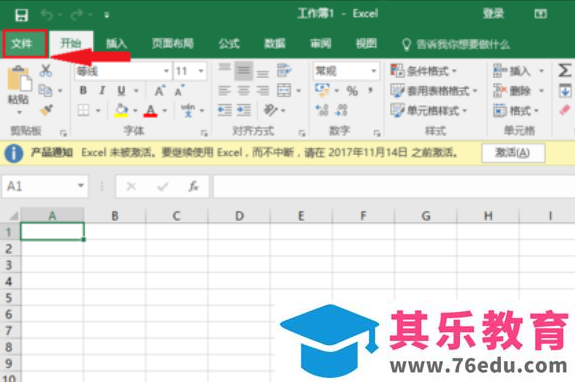Click the Name Box showing A1
Screen dimensions: 575x382
pos(45,186)
